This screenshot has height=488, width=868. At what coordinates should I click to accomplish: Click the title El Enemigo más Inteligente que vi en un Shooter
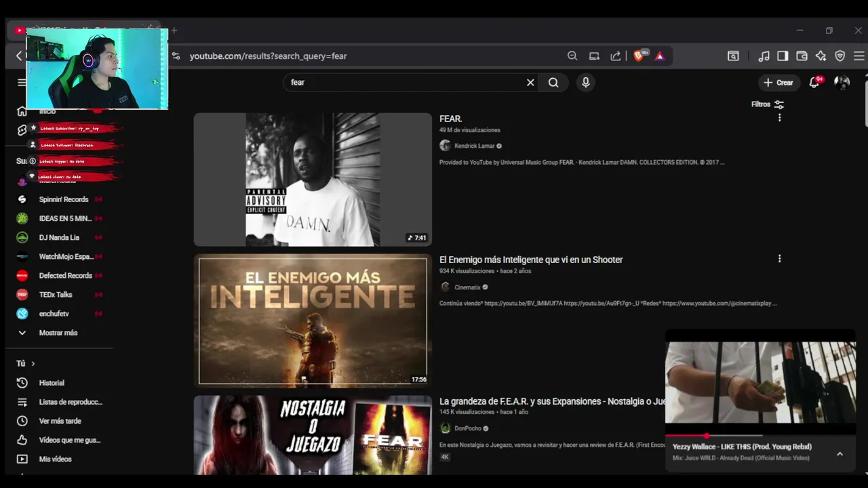(531, 260)
